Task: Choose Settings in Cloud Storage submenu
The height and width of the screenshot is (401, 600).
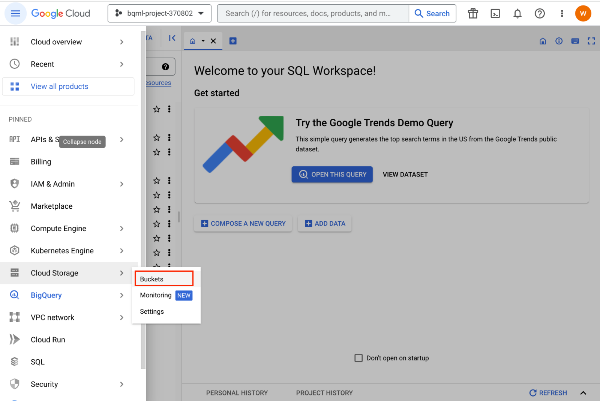Action: (x=152, y=311)
